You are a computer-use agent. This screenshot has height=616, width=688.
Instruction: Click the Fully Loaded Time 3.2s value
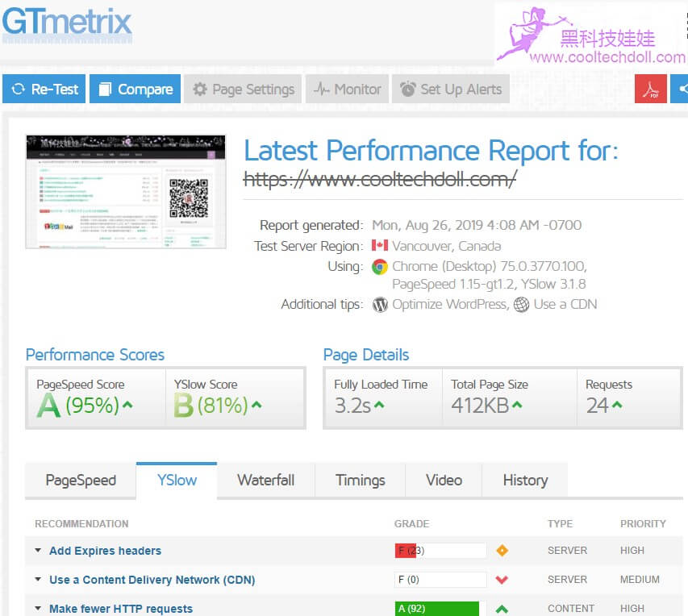[x=352, y=406]
